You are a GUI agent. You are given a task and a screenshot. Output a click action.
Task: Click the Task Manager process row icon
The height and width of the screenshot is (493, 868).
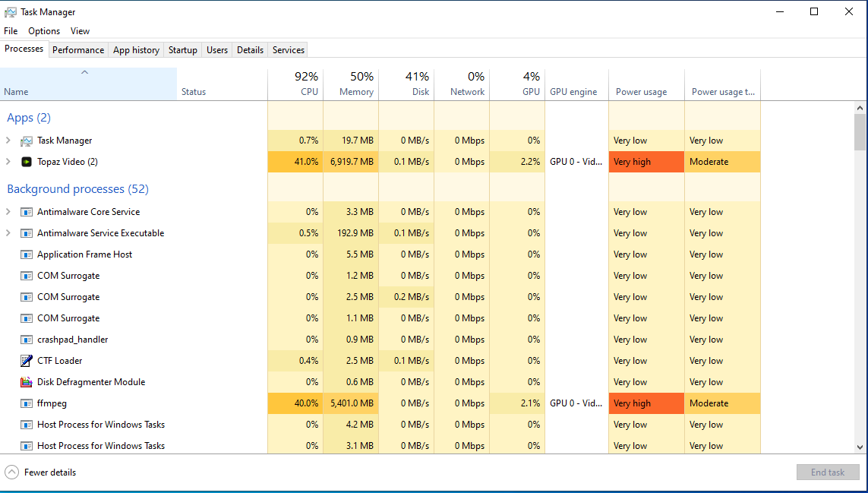click(x=27, y=141)
